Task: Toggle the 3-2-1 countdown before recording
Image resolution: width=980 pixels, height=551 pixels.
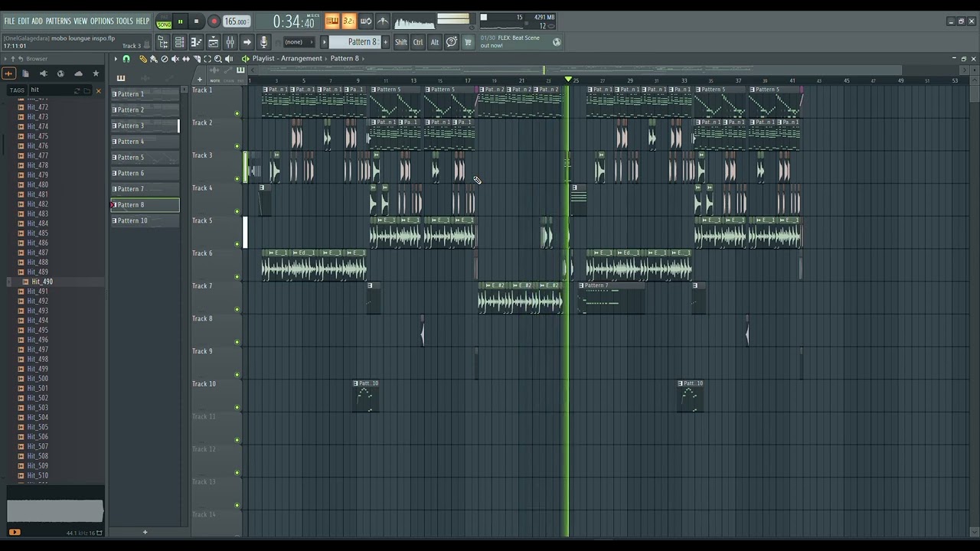Action: pyautogui.click(x=348, y=21)
